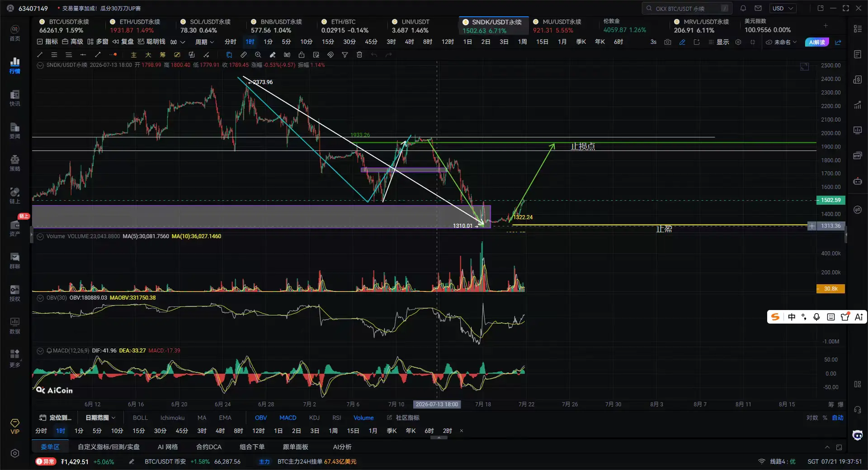The height and width of the screenshot is (470, 868).
Task: Activate the magnifier zoom tool
Action: point(258,55)
